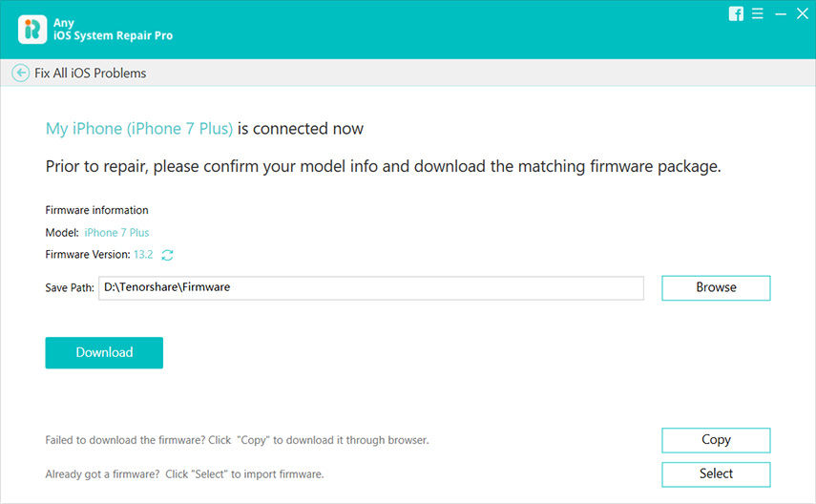
Task: Click the Save Path label
Action: [70, 288]
